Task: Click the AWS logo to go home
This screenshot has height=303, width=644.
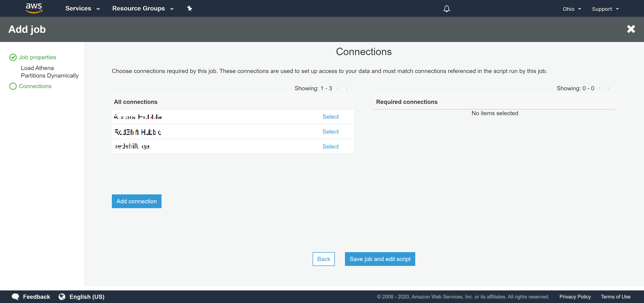Action: pos(34,8)
